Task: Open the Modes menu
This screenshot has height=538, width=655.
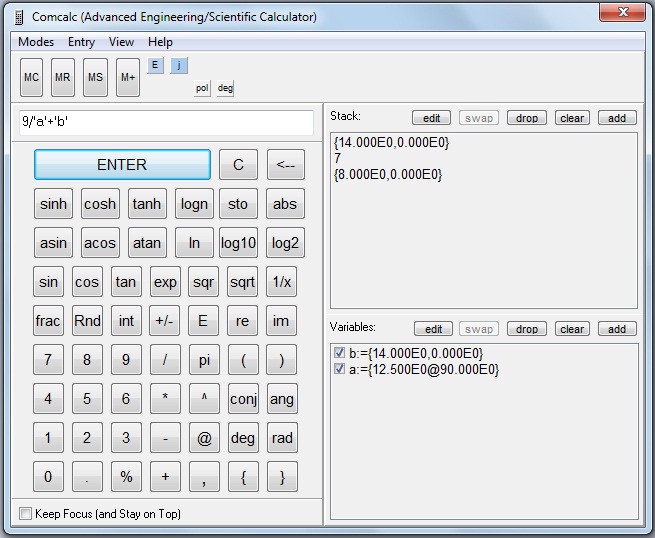Action: 36,42
